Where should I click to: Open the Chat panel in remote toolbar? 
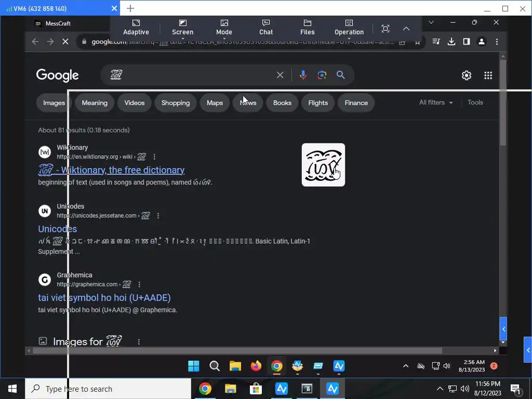pos(265,28)
